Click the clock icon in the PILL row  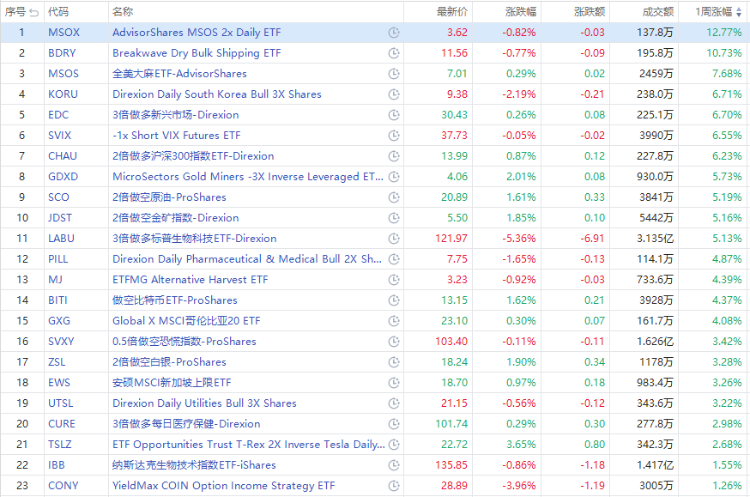click(394, 259)
